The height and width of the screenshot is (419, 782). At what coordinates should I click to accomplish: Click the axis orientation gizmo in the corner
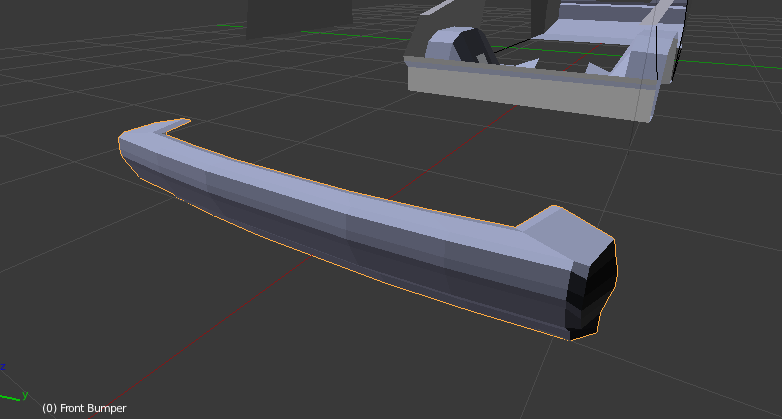click(x=12, y=384)
